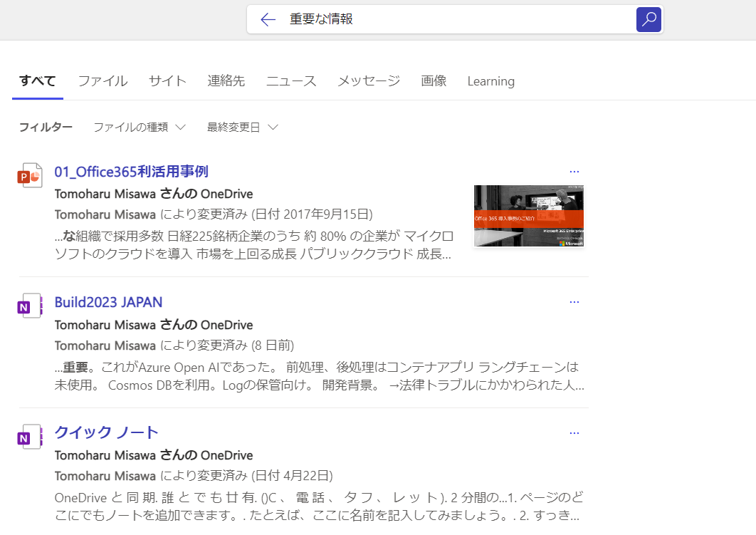Viewport: 756px width, 535px height.
Task: Click the OneNote icon beside Build2023 JAPAN
Action: click(x=30, y=306)
